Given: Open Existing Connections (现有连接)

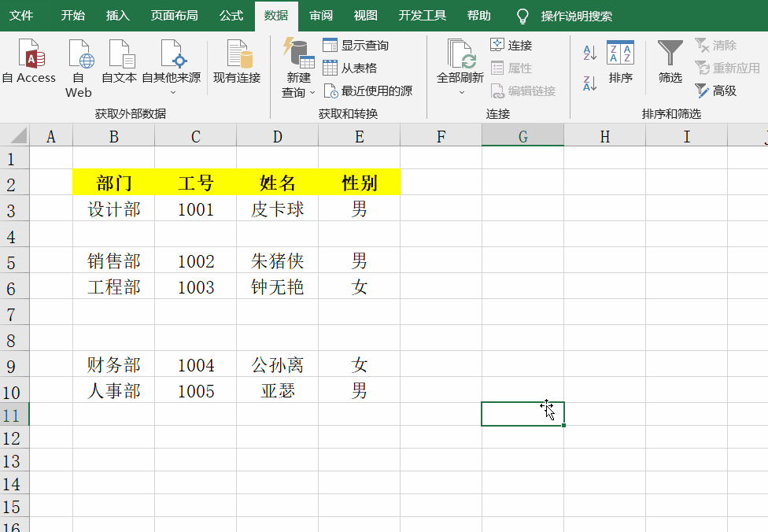Looking at the screenshot, I should click(237, 61).
